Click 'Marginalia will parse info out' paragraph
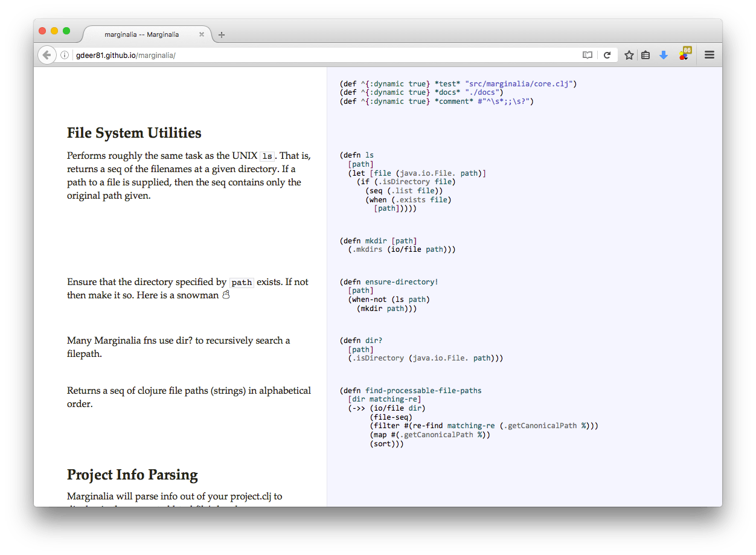This screenshot has height=555, width=756. (x=175, y=499)
